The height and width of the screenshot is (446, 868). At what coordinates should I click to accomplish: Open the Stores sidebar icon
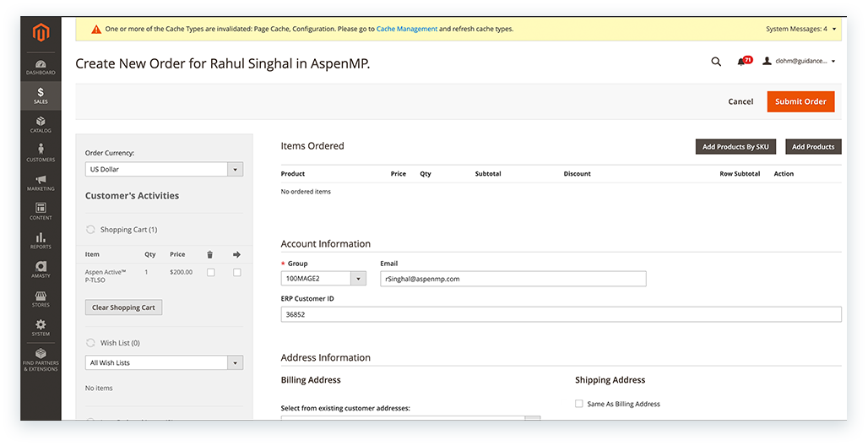click(x=41, y=299)
